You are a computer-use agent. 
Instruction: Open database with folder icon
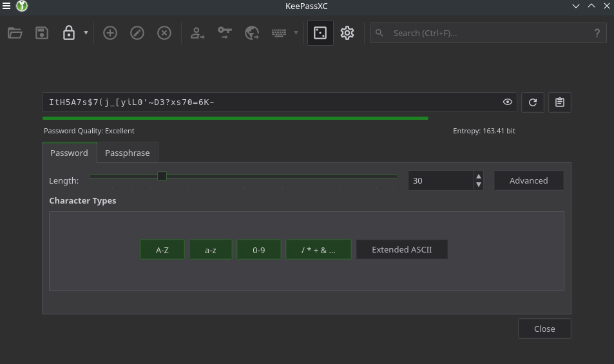[15, 33]
